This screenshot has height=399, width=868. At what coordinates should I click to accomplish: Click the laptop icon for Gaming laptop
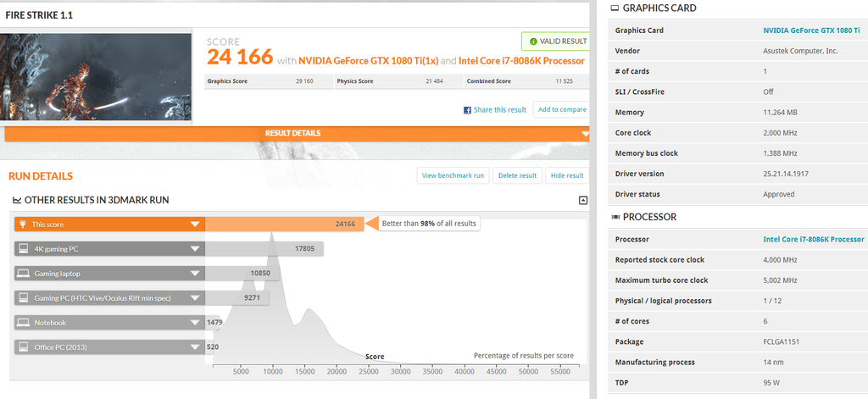[x=23, y=274]
